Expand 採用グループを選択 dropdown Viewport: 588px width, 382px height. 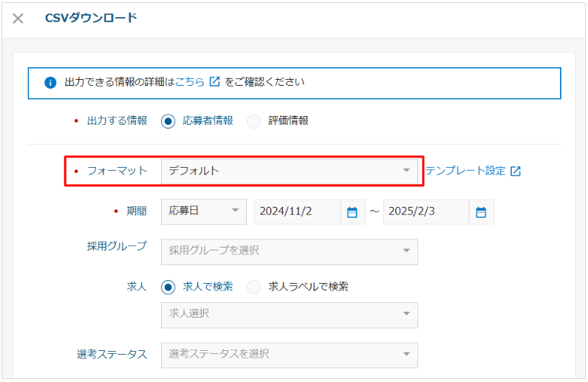[x=290, y=252]
